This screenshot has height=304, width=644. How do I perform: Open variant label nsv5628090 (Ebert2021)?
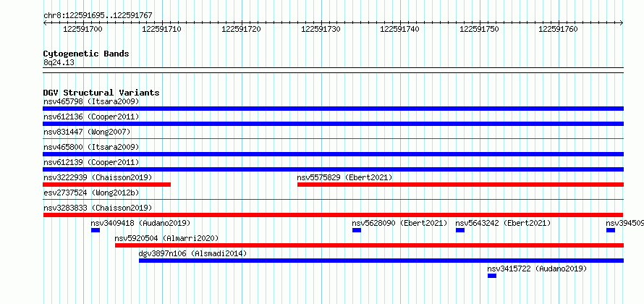(x=399, y=223)
